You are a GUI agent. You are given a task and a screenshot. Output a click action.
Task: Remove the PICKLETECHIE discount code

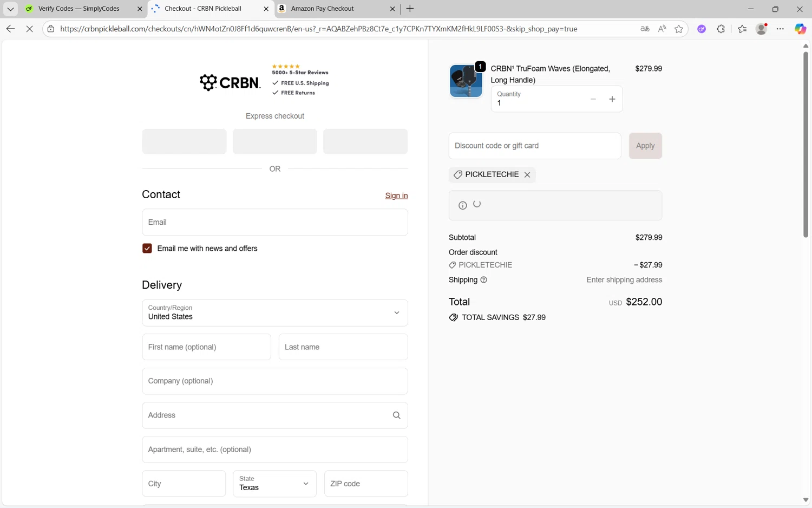coord(527,174)
